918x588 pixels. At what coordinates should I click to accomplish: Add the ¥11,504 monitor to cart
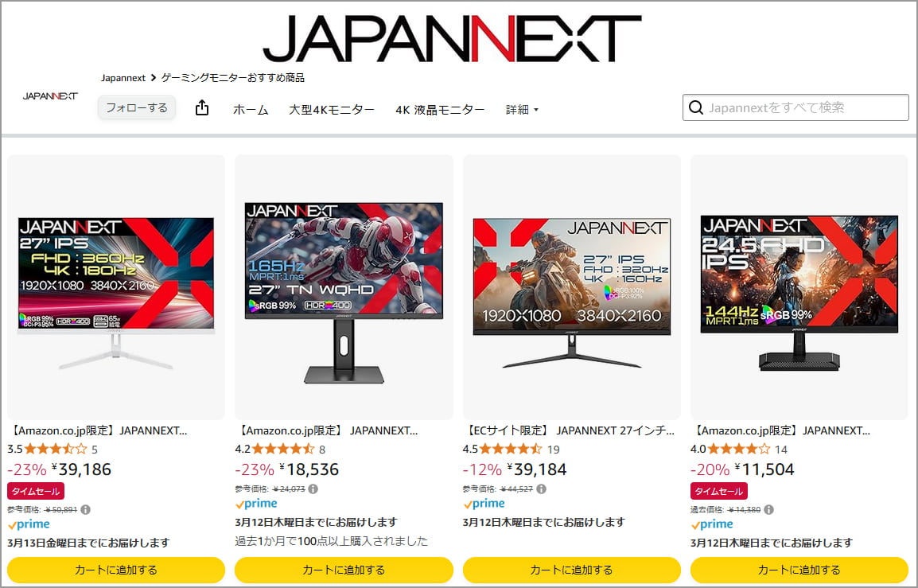(x=799, y=570)
